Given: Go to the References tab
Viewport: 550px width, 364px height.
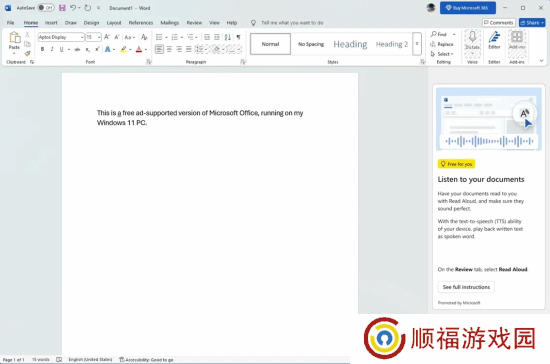Looking at the screenshot, I should (x=141, y=23).
